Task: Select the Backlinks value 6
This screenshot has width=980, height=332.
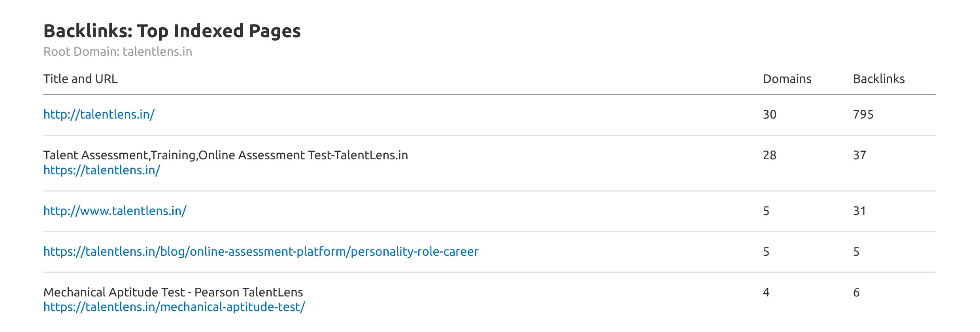Action: point(856,292)
